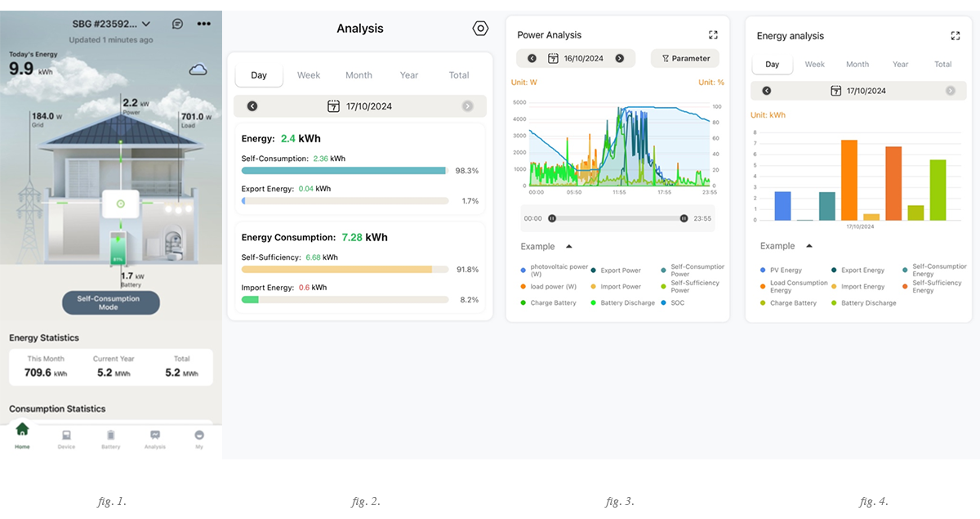The width and height of the screenshot is (980, 519).
Task: Select Year tab in Energy analysis
Action: [900, 65]
